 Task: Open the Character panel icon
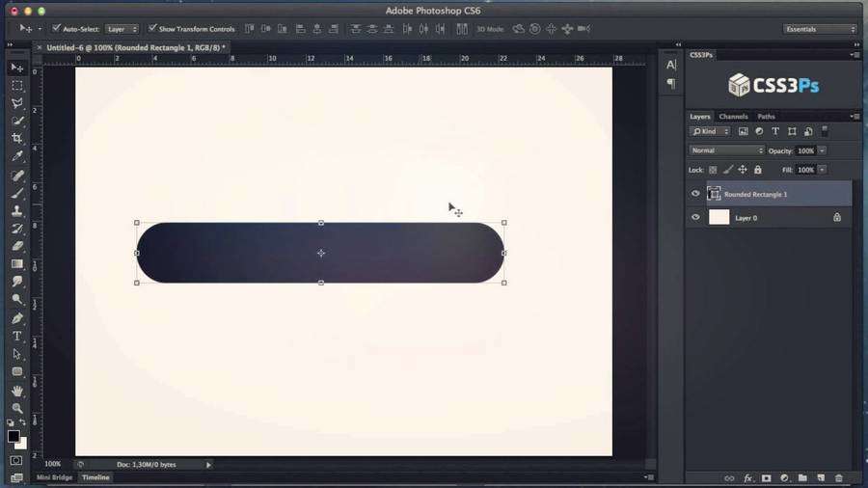coord(671,66)
